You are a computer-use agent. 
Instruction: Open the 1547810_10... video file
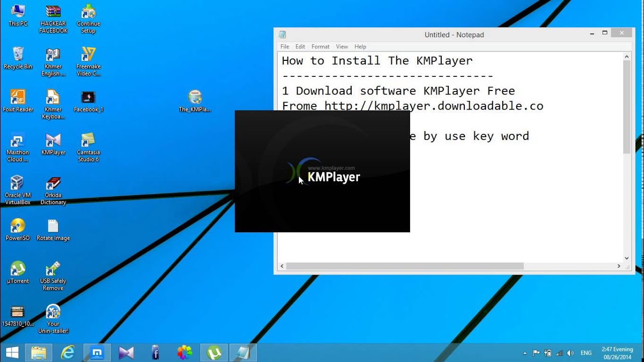point(18,315)
